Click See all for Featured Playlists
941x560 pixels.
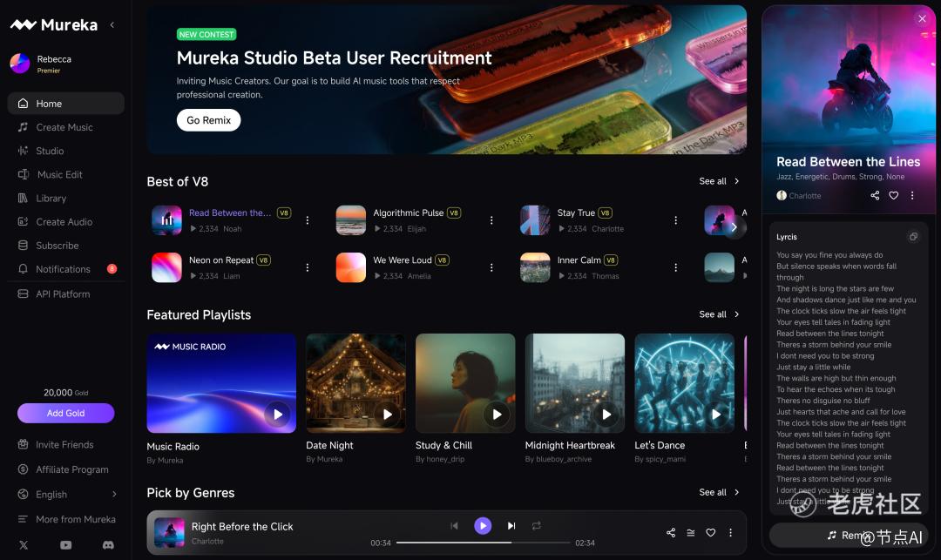[719, 314]
